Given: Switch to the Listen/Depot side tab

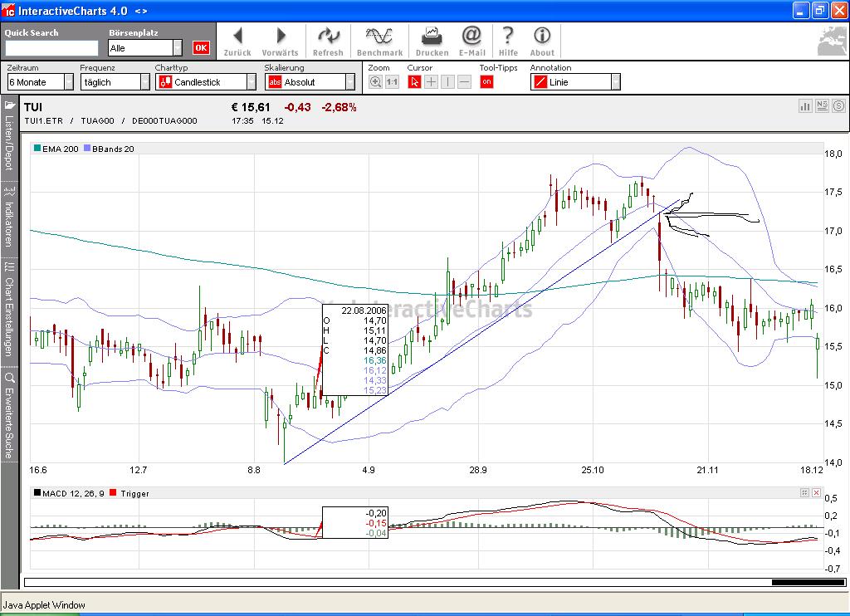Looking at the screenshot, I should coord(9,136).
